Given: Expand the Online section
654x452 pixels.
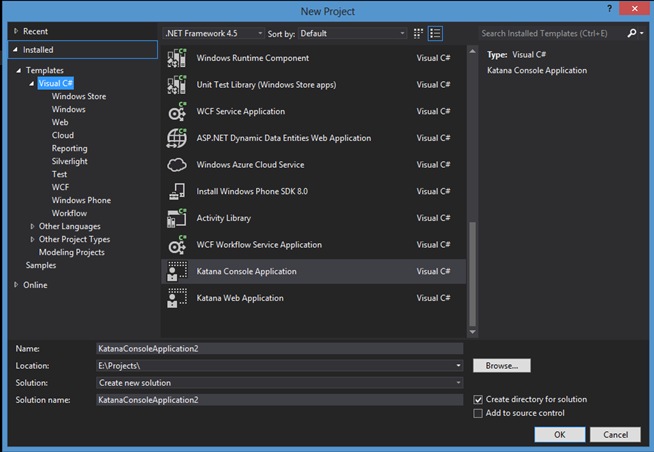Looking at the screenshot, I should pos(16,285).
